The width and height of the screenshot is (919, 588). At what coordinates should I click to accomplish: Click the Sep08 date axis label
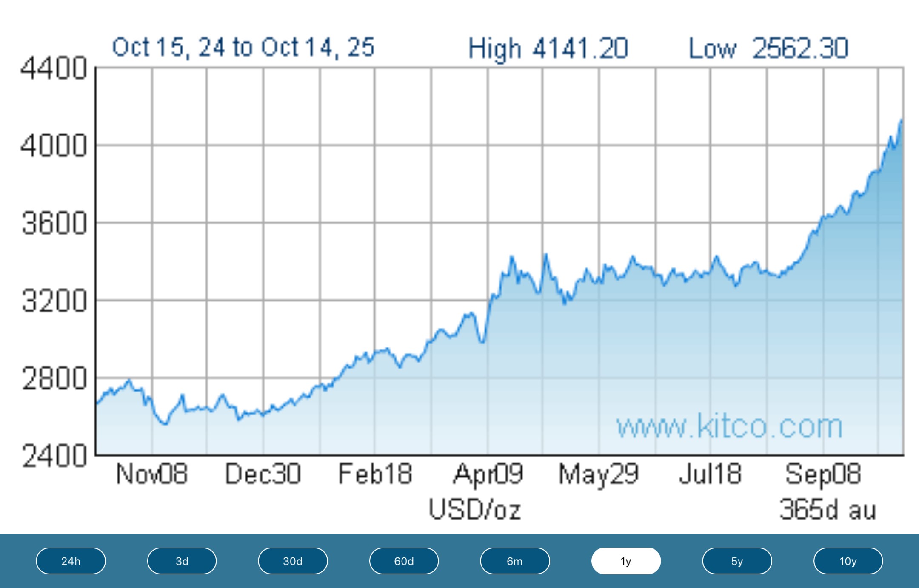pos(823,474)
